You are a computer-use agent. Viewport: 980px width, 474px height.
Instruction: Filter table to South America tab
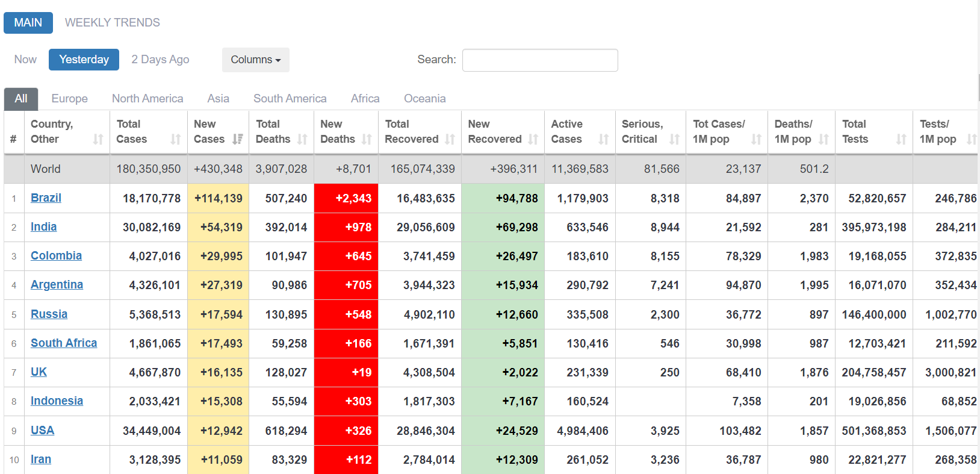290,99
